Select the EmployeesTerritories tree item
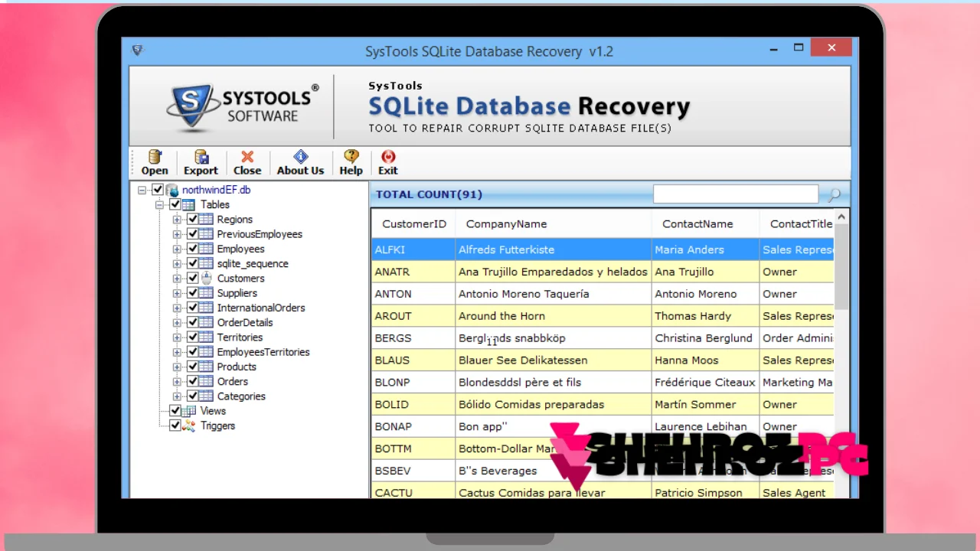 (x=263, y=352)
